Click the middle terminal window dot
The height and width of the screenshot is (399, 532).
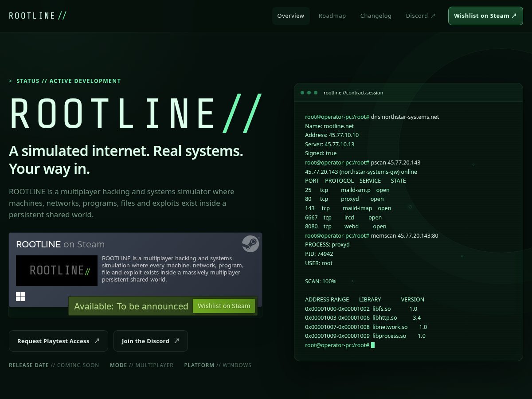[x=309, y=93]
